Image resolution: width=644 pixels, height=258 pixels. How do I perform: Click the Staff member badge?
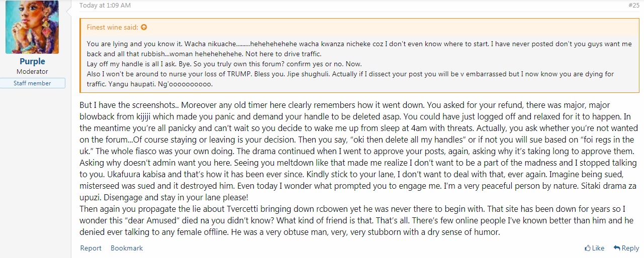pos(32,83)
